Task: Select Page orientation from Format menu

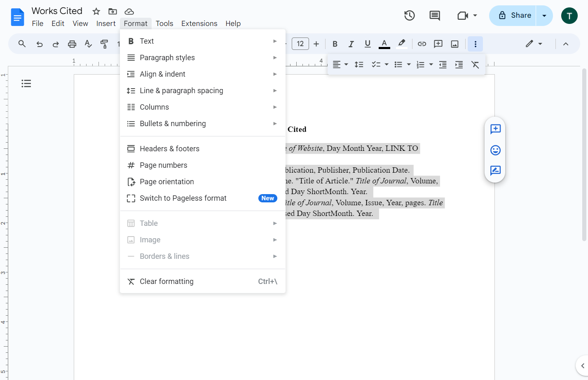Action: point(203,182)
